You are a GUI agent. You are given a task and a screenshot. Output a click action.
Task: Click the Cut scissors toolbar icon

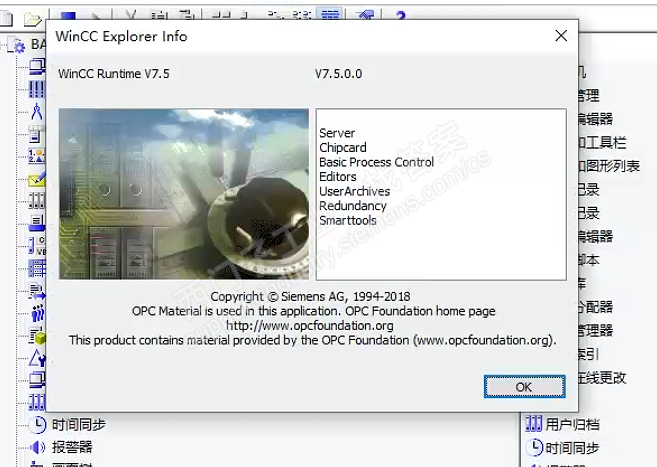click(x=131, y=15)
